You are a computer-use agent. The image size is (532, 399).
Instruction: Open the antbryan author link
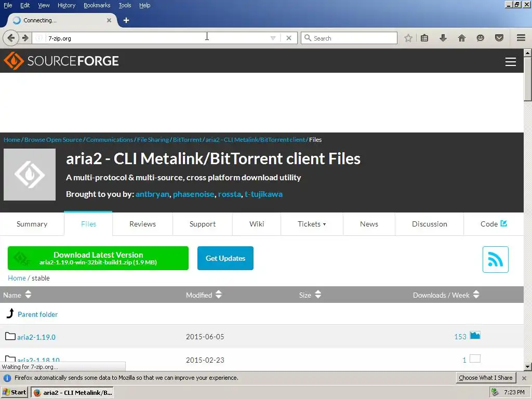click(152, 194)
